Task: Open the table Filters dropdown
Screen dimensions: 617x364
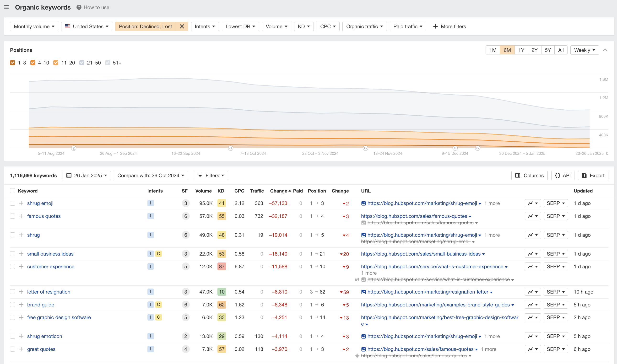Action: pos(211,176)
